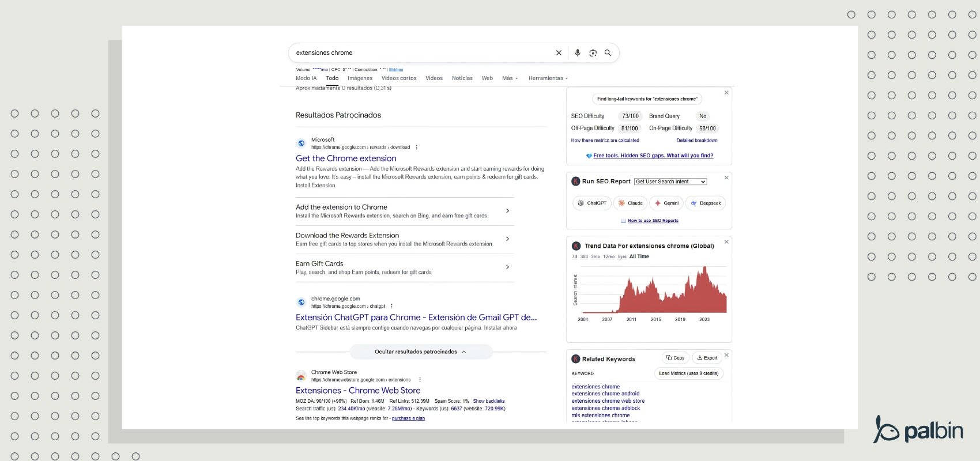Expand the Más dropdown menu

(510, 78)
